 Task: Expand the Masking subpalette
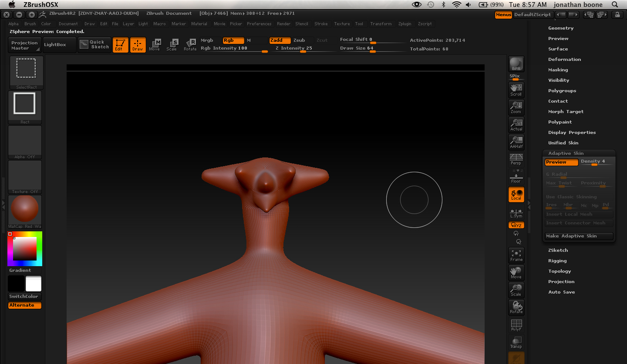(x=558, y=70)
